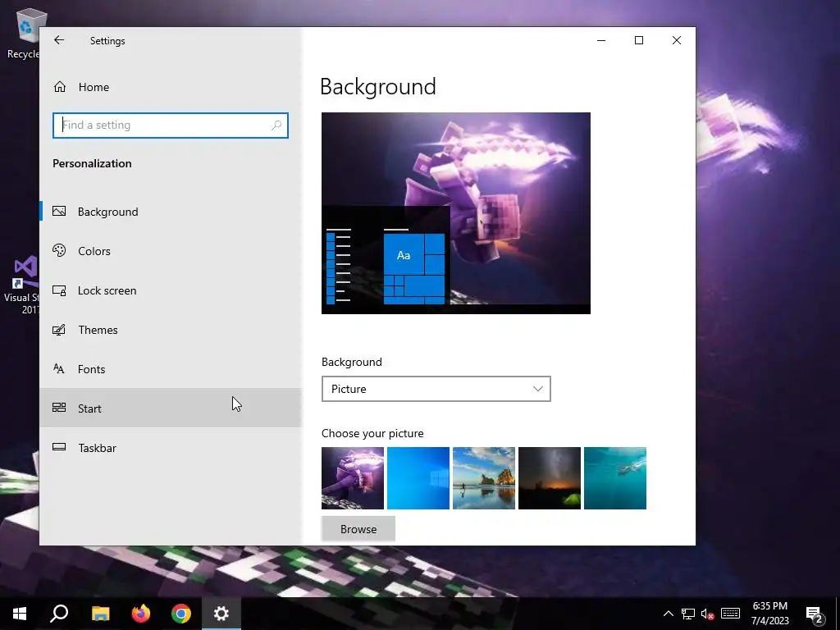Viewport: 840px width, 630px height.
Task: Minimize the Settings window
Action: 601,40
